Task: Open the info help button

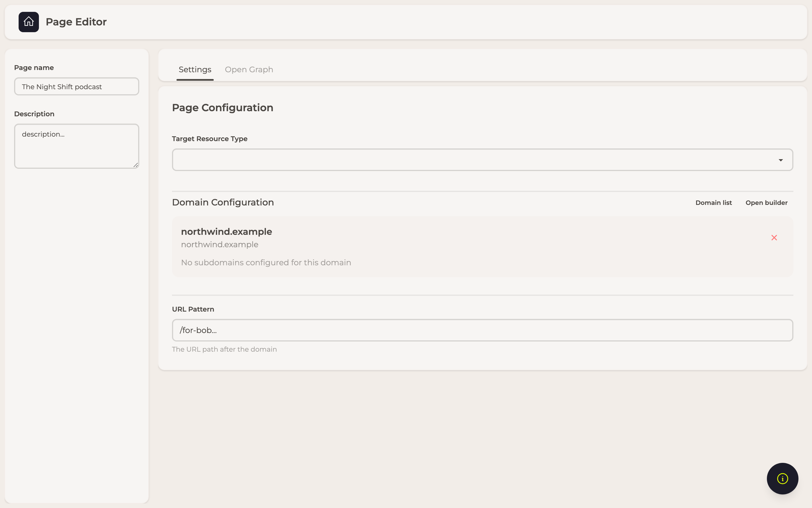Action: pyautogui.click(x=782, y=478)
